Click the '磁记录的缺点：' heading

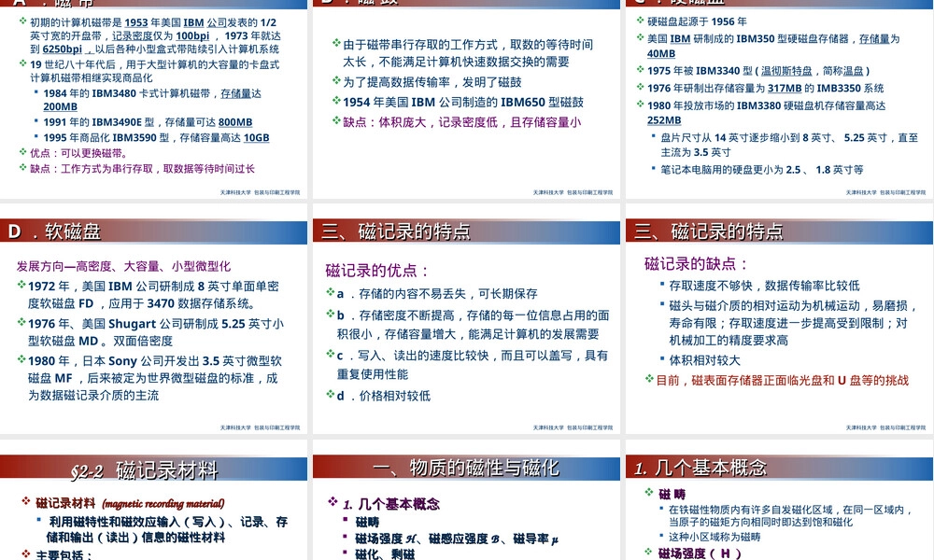[x=696, y=263]
